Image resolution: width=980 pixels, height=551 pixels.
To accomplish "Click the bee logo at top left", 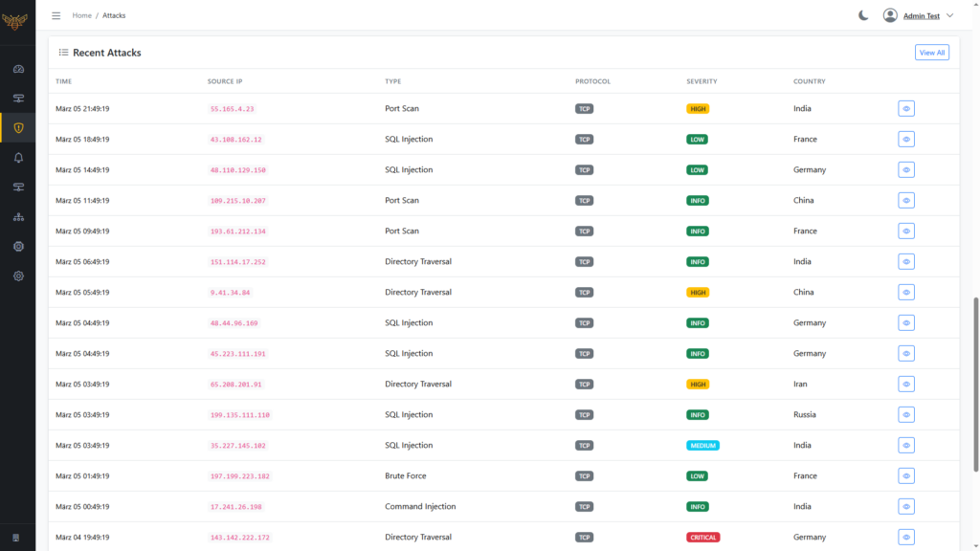I will pyautogui.click(x=14, y=21).
